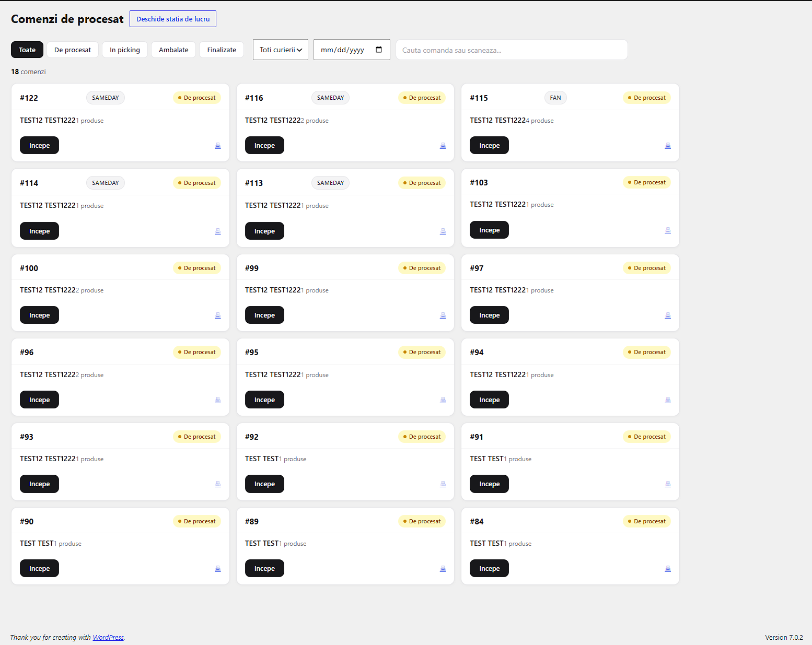This screenshot has height=645, width=812.
Task: Open the WordPress footer link
Action: (x=108, y=637)
